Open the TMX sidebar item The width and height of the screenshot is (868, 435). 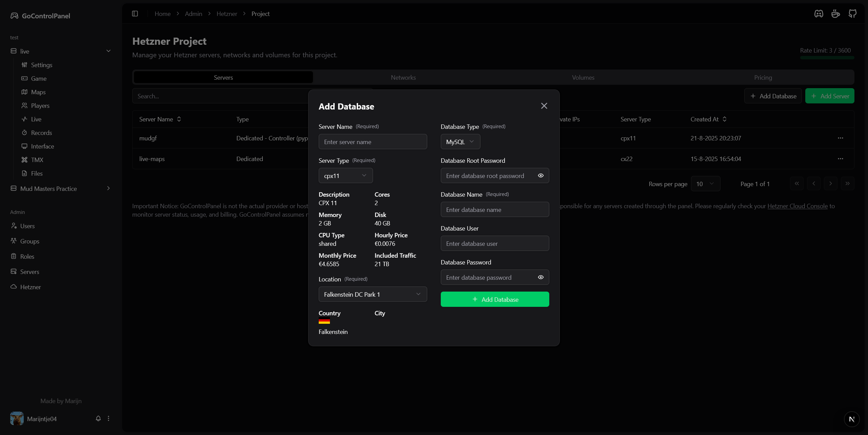pyautogui.click(x=37, y=160)
